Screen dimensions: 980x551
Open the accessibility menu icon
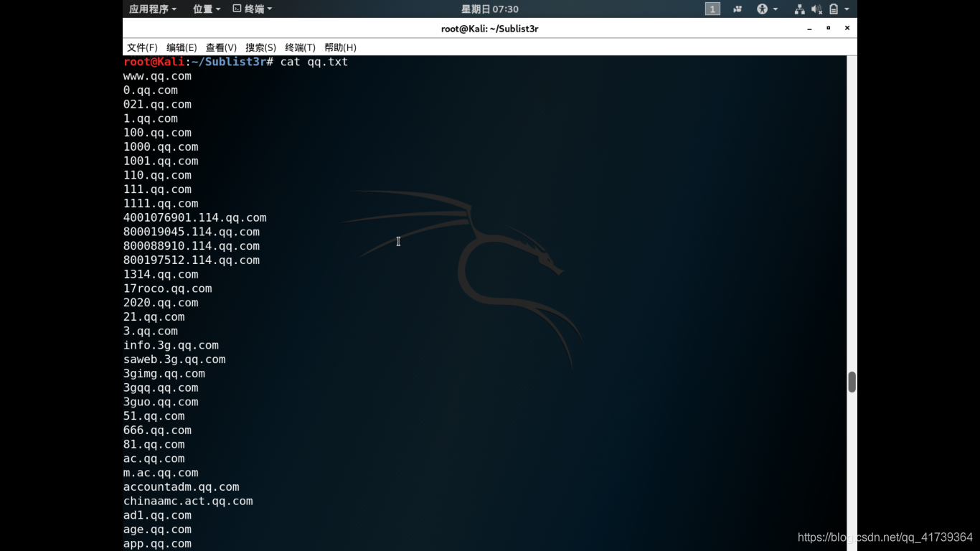tap(762, 9)
